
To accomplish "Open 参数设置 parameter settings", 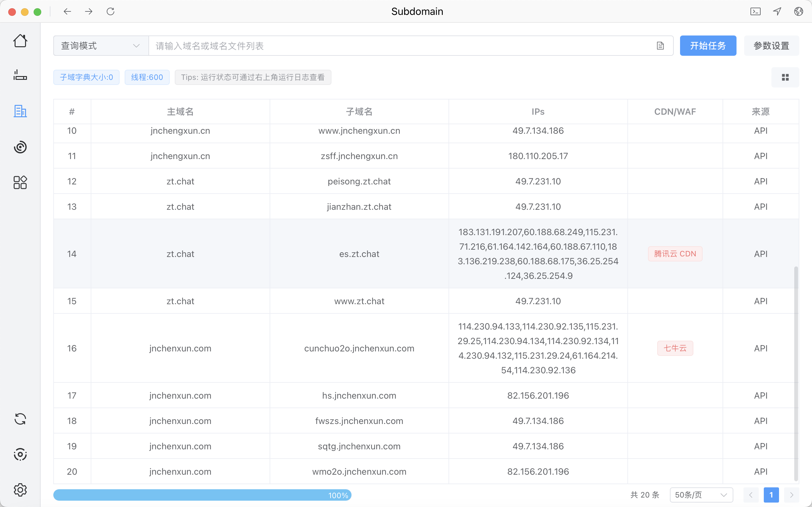I will tap(771, 46).
